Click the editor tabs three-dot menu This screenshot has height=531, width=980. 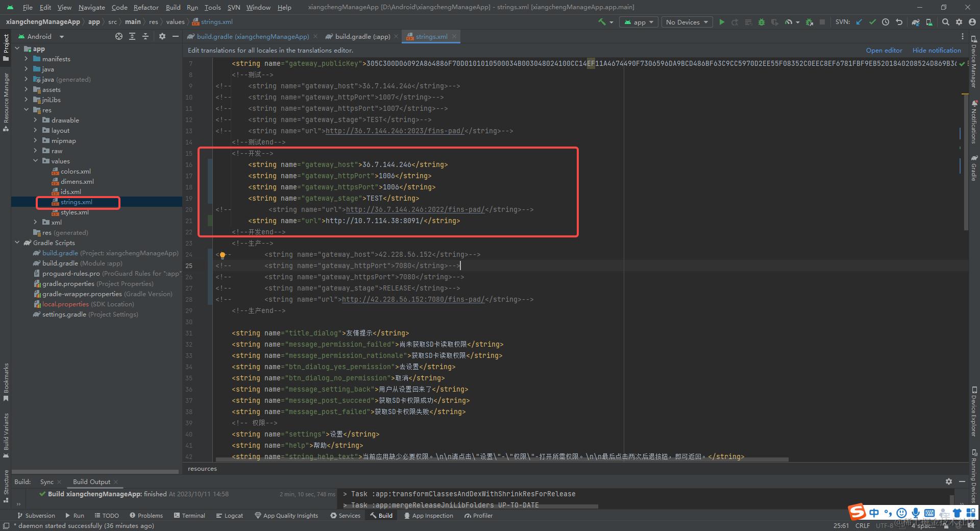point(963,36)
